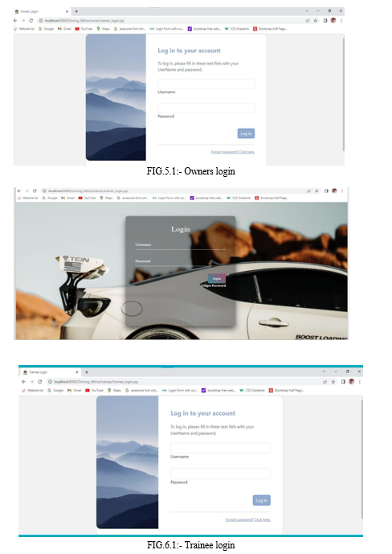Viewport: 392px width, 554px height.
Task: Click Log in button on Owners login form
Action: click(x=246, y=133)
